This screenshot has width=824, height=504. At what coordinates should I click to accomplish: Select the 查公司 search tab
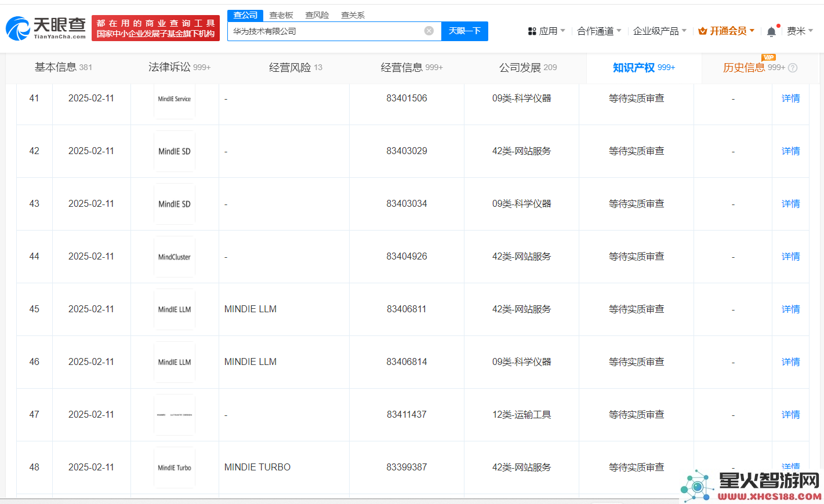(245, 15)
